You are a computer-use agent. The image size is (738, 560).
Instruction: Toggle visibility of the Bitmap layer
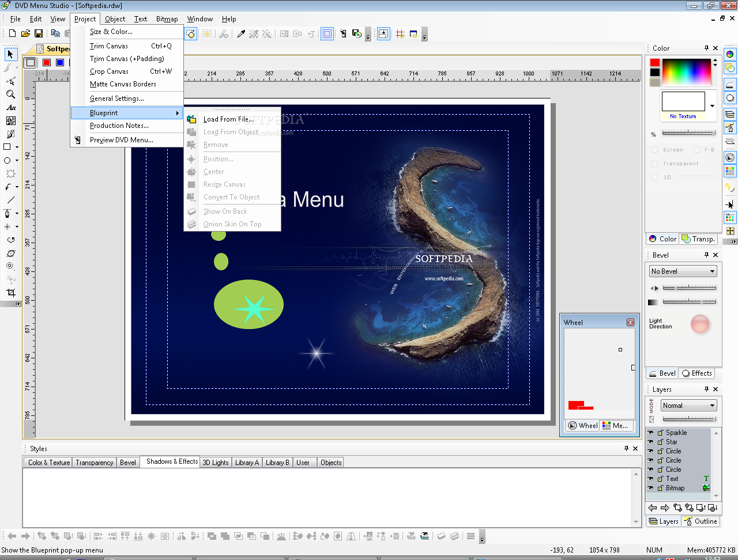tap(650, 488)
